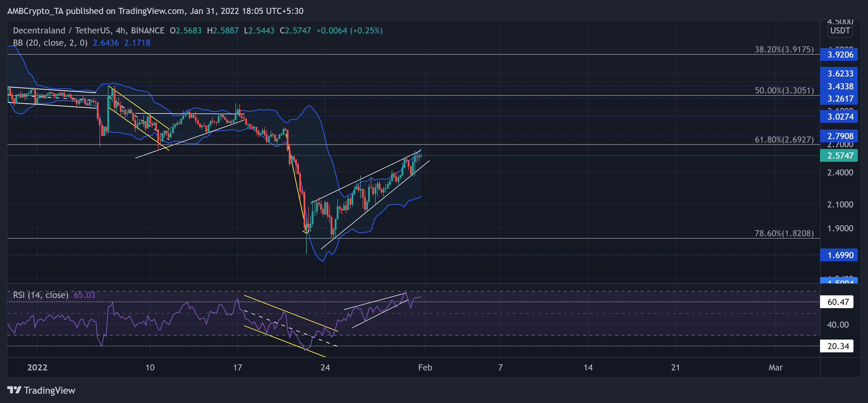Click the blue 1.6990 price level label
868x403 pixels.
[839, 255]
